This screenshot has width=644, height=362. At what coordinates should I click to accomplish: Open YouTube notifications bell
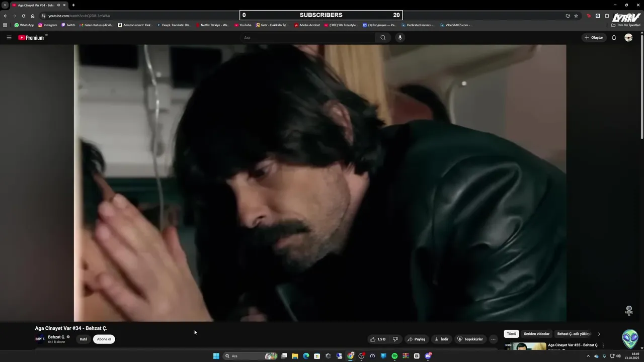pos(614,38)
